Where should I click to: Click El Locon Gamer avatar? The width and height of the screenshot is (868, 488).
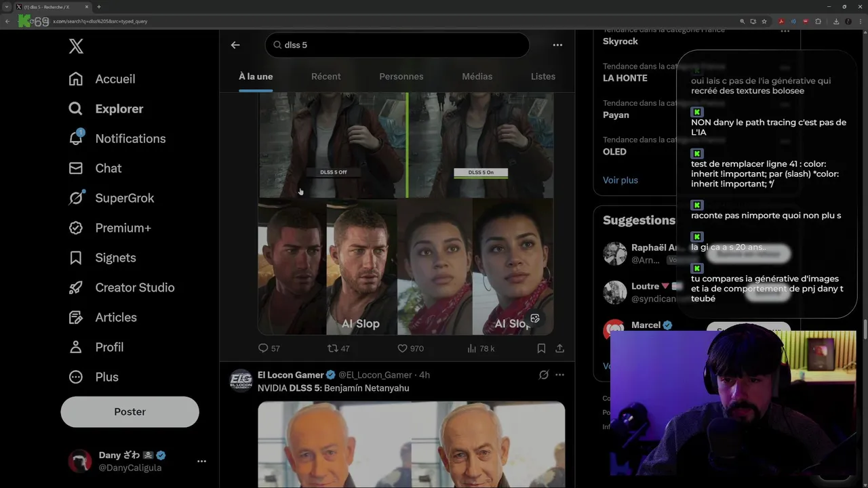coord(241,381)
